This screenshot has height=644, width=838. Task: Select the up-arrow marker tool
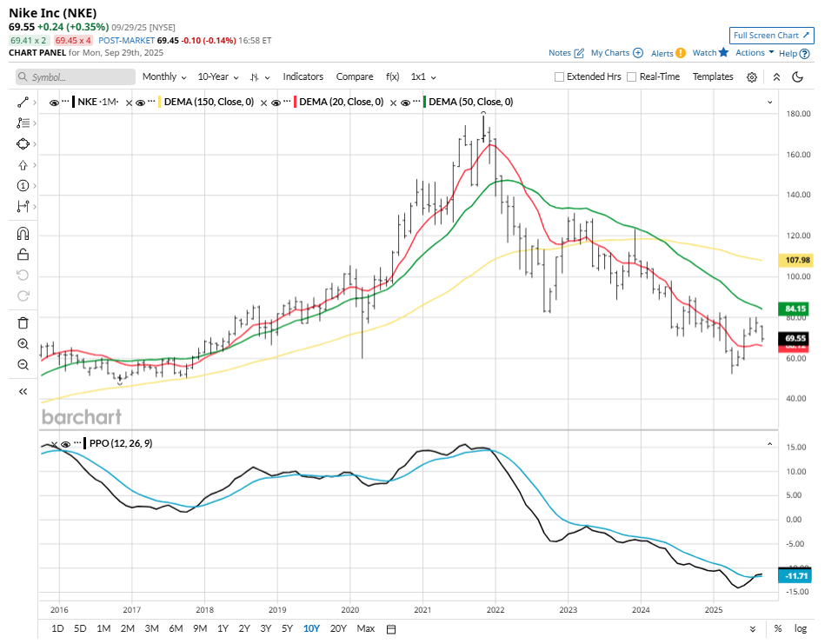click(x=23, y=165)
